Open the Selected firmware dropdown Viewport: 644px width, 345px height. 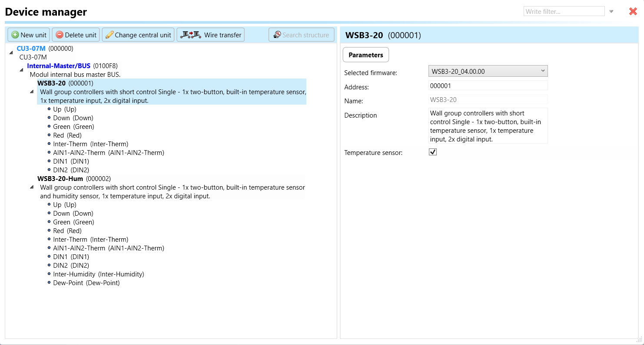[x=488, y=71]
